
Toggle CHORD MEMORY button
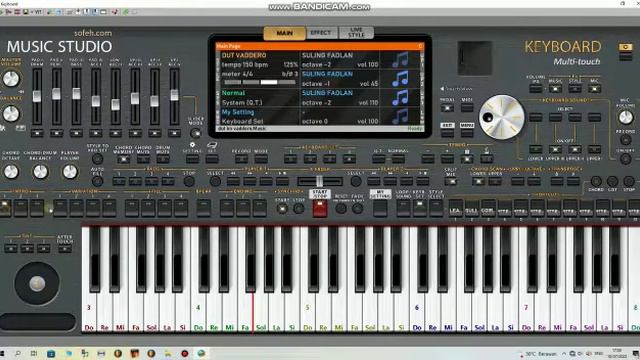(123, 159)
